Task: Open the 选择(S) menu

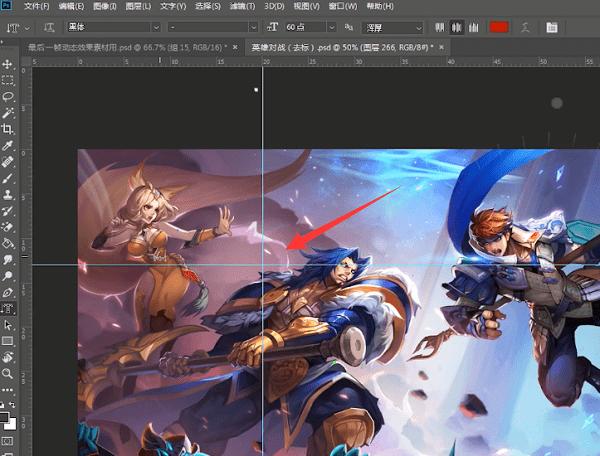Action: click(208, 6)
